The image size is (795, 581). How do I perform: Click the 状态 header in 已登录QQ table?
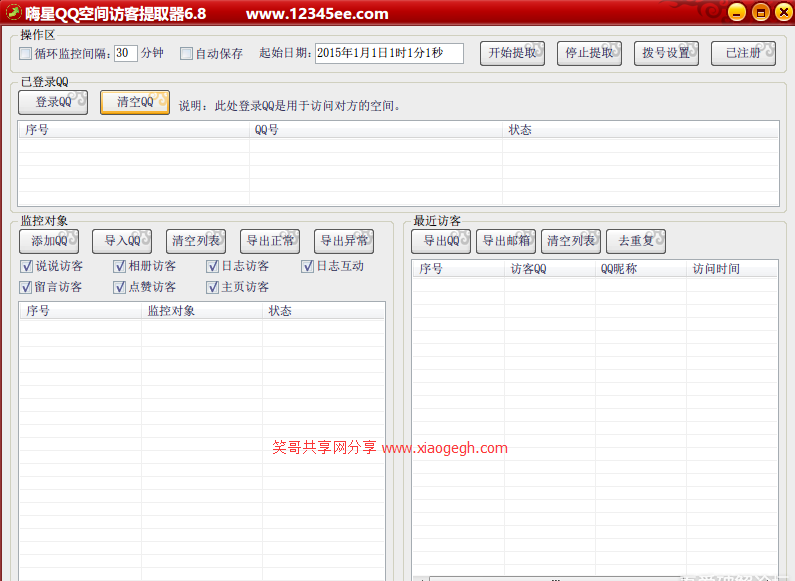click(640, 130)
